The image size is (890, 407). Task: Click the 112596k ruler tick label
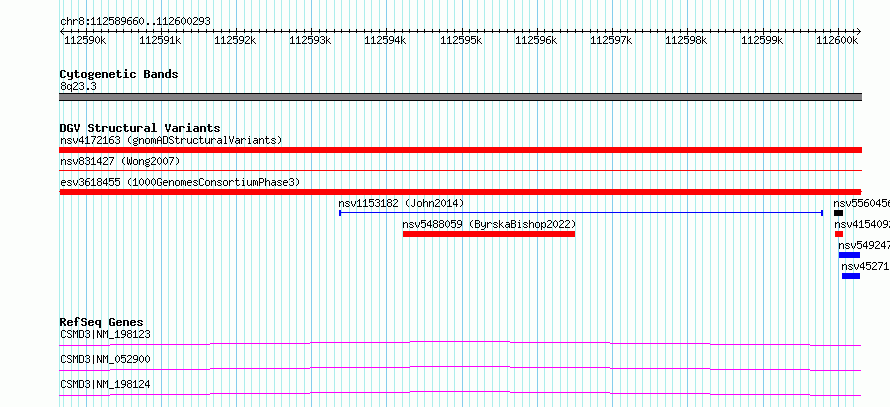536,40
